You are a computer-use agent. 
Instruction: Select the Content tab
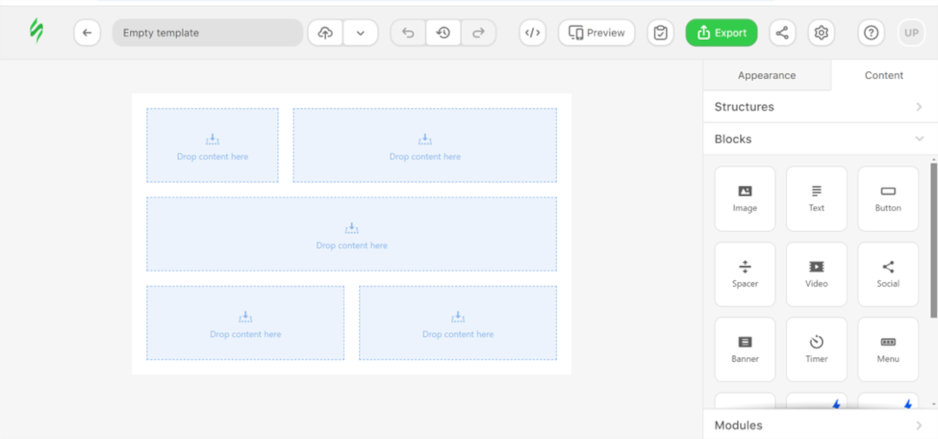(x=883, y=75)
